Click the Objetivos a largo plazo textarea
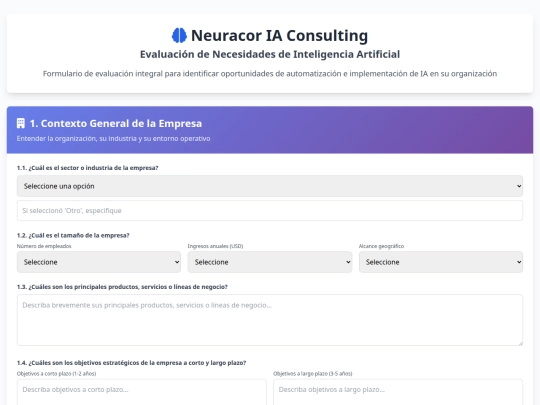Image resolution: width=540 pixels, height=405 pixels. tap(398, 392)
